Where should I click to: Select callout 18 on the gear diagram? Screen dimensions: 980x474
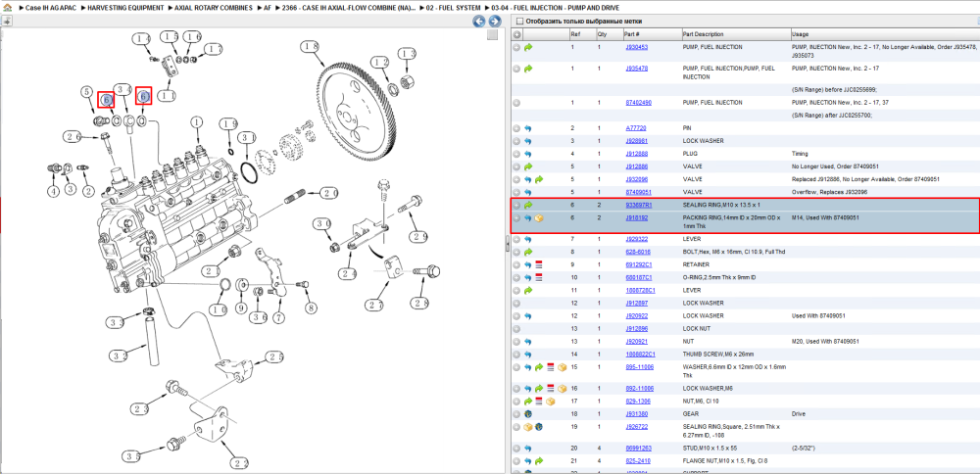coord(310,46)
